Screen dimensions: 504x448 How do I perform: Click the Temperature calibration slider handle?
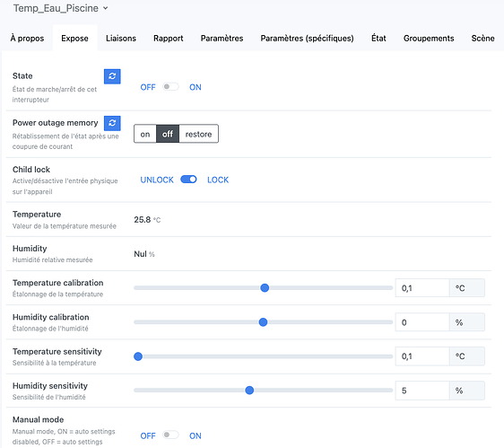tap(265, 287)
